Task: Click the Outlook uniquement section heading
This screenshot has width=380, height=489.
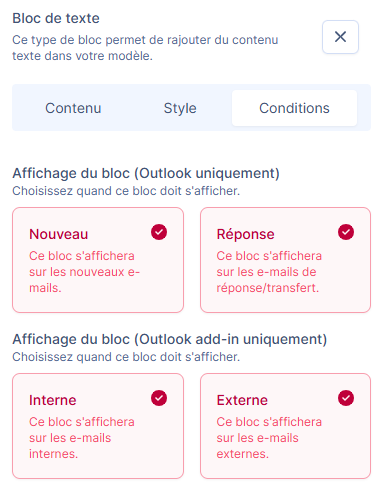Action: click(146, 173)
